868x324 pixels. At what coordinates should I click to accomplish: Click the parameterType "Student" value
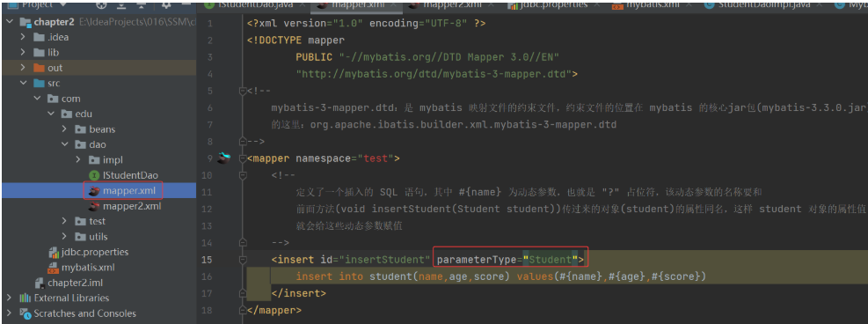(x=551, y=260)
